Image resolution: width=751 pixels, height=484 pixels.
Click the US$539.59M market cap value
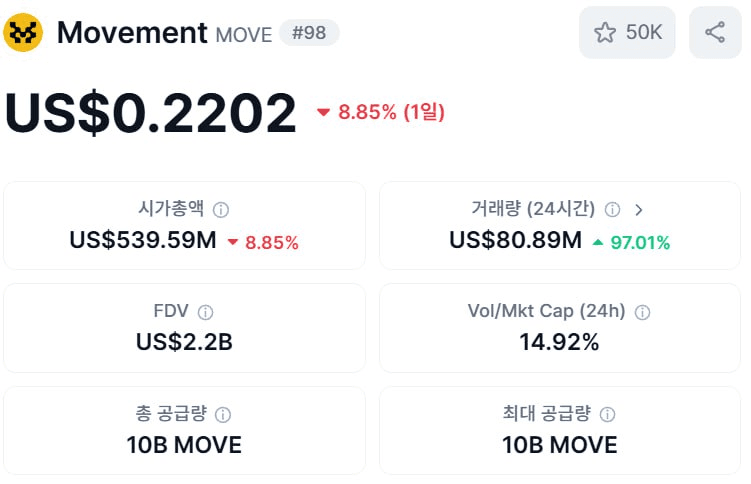[x=142, y=241]
